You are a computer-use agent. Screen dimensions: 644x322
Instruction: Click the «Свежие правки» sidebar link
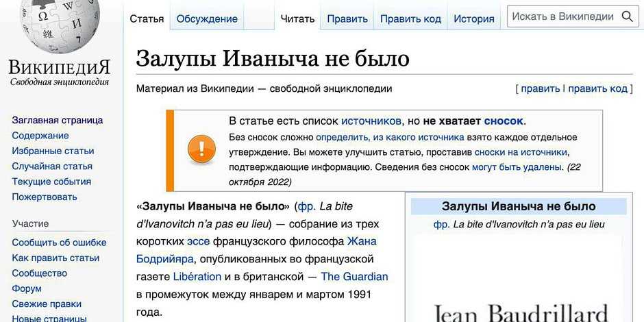(x=47, y=304)
